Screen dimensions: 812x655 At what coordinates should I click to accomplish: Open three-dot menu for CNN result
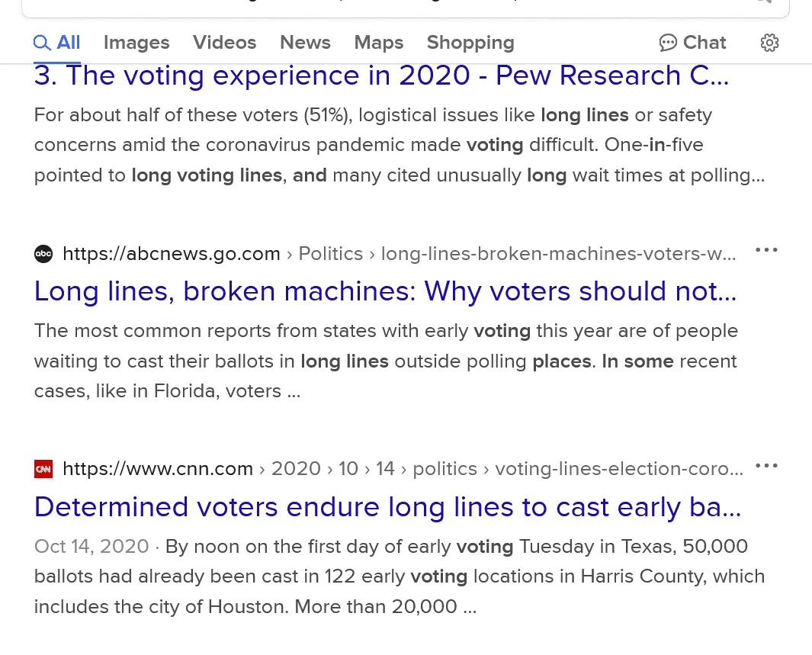[x=765, y=465]
